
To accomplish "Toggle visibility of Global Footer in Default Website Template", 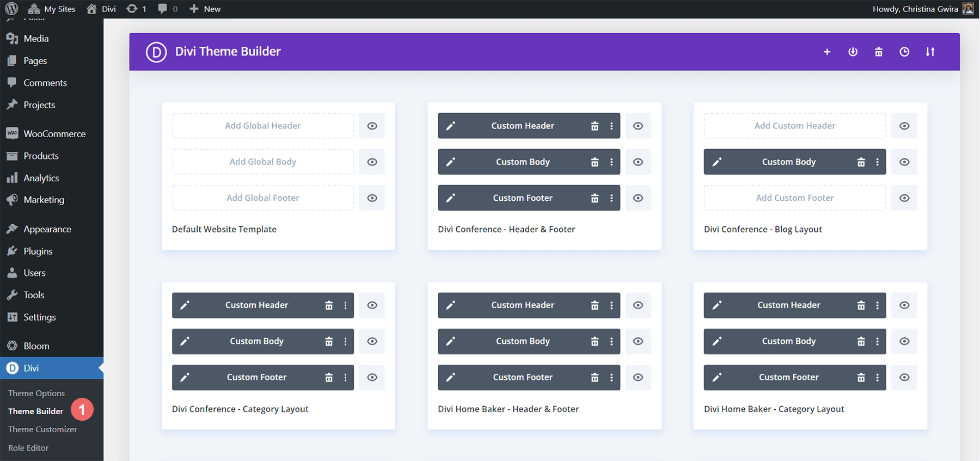I will tap(372, 198).
